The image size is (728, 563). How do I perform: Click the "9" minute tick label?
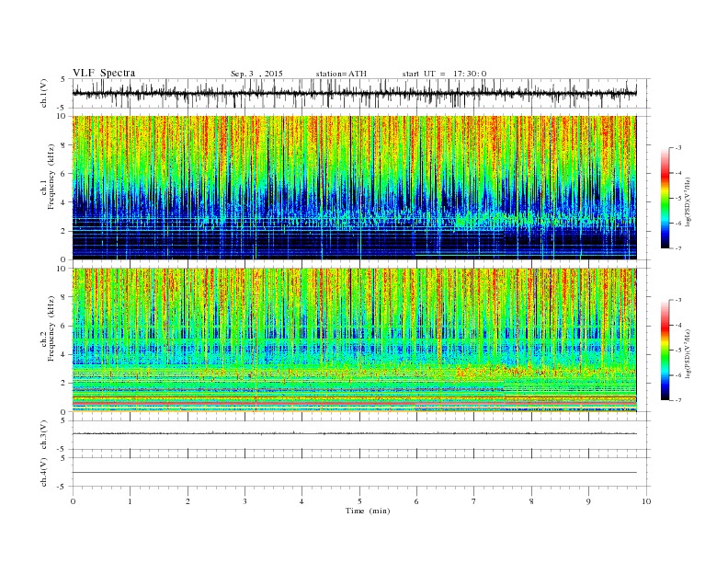[588, 501]
